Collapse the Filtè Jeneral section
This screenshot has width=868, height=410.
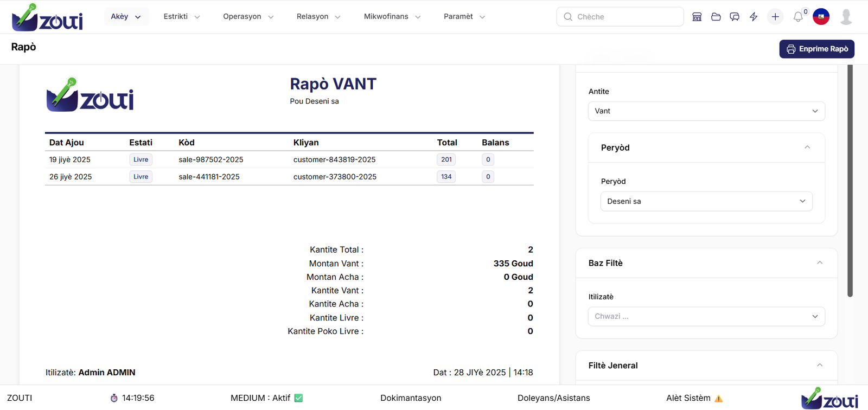pyautogui.click(x=820, y=366)
